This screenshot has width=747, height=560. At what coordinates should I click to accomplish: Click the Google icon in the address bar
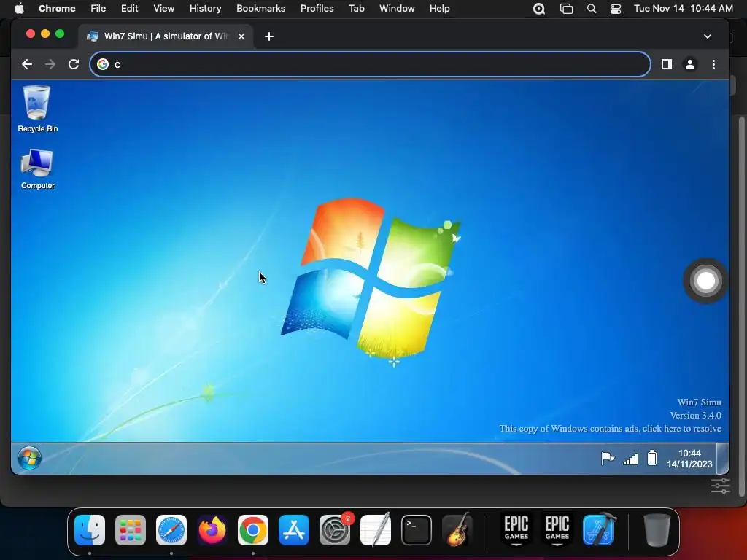click(x=103, y=64)
